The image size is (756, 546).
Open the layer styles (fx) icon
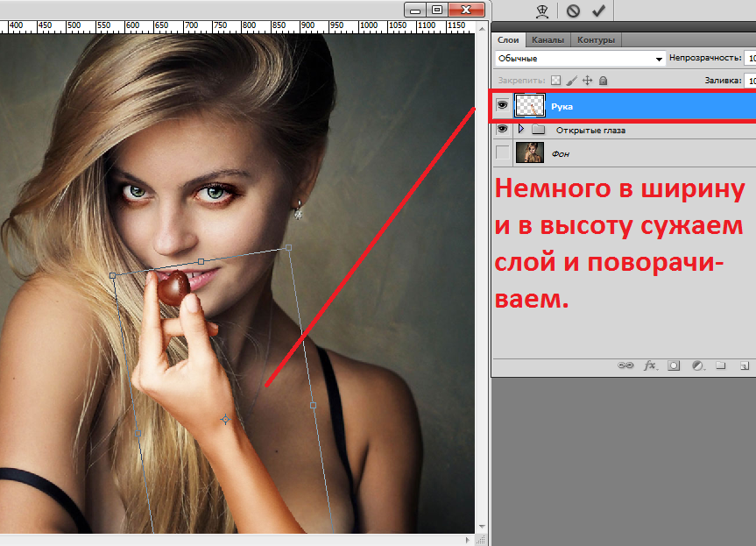coord(649,366)
